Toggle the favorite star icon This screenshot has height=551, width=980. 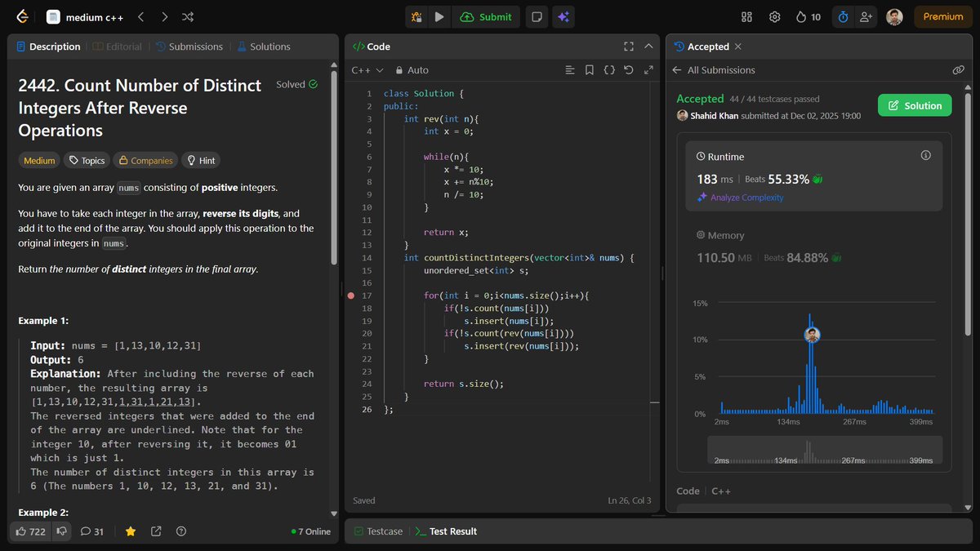pyautogui.click(x=130, y=531)
